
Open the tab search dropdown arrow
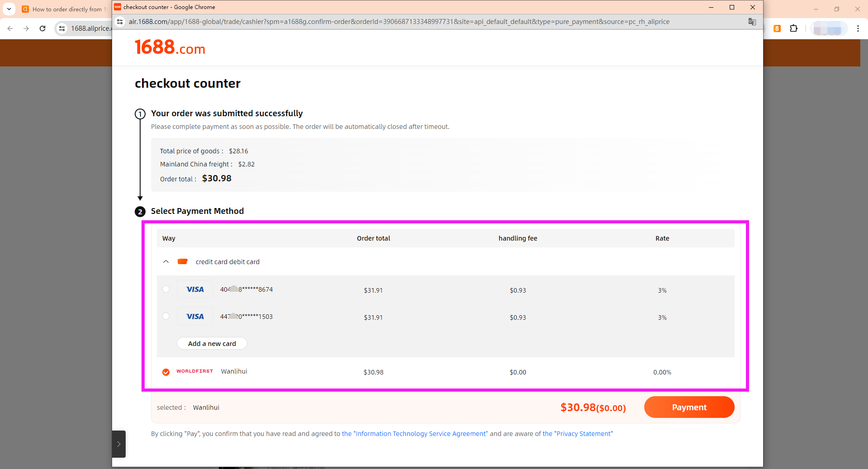[x=9, y=9]
